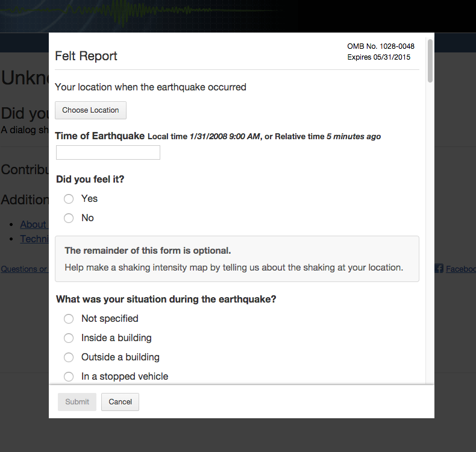This screenshot has width=476, height=452.
Task: Focus the Time of Earthquake text field
Action: pyautogui.click(x=108, y=152)
